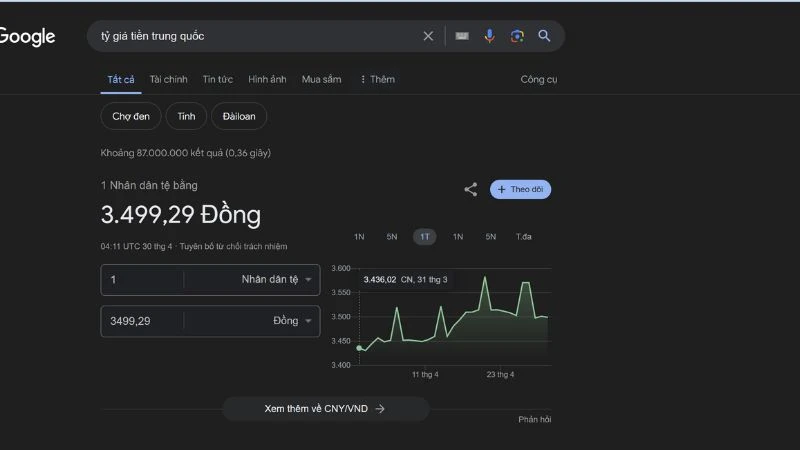This screenshot has width=800, height=450.
Task: Go to Google homepage via logo
Action: click(x=27, y=37)
